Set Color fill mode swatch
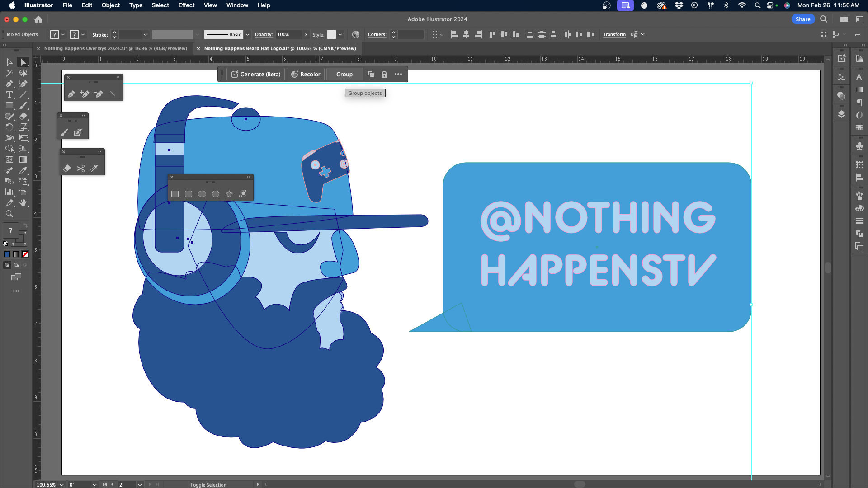 click(7, 254)
